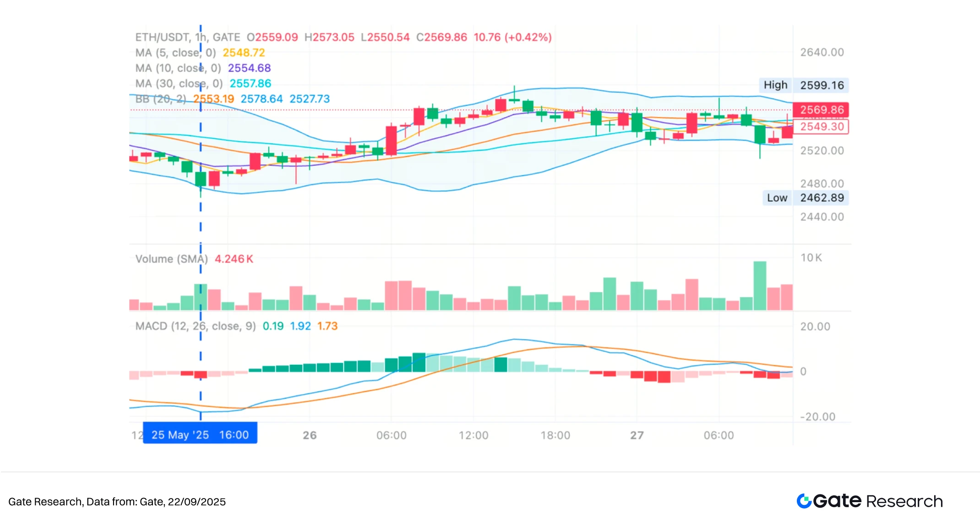This screenshot has height=531, width=980.
Task: Click the 2640.00 price axis label
Action: pos(822,53)
